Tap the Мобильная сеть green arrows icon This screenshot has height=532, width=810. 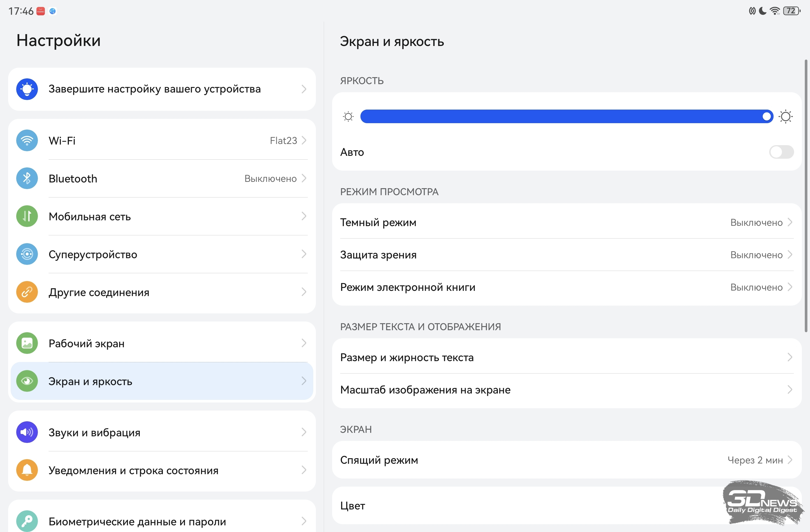(x=27, y=216)
